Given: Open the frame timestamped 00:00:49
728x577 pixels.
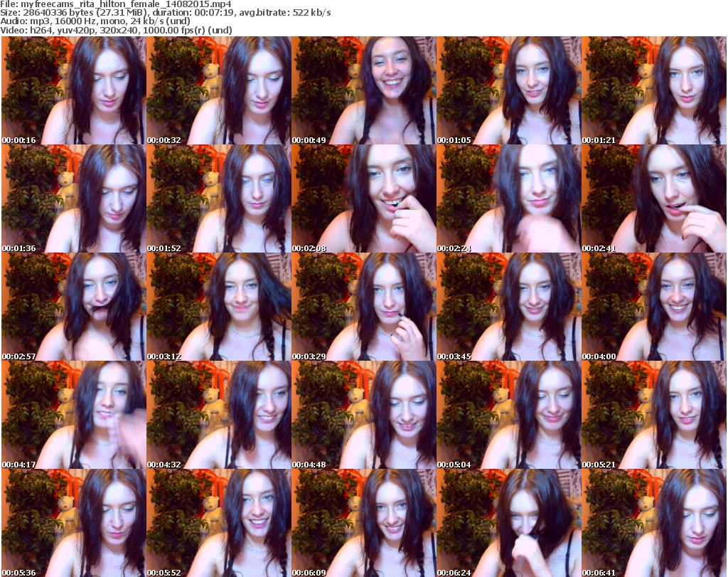Looking at the screenshot, I should click(364, 90).
